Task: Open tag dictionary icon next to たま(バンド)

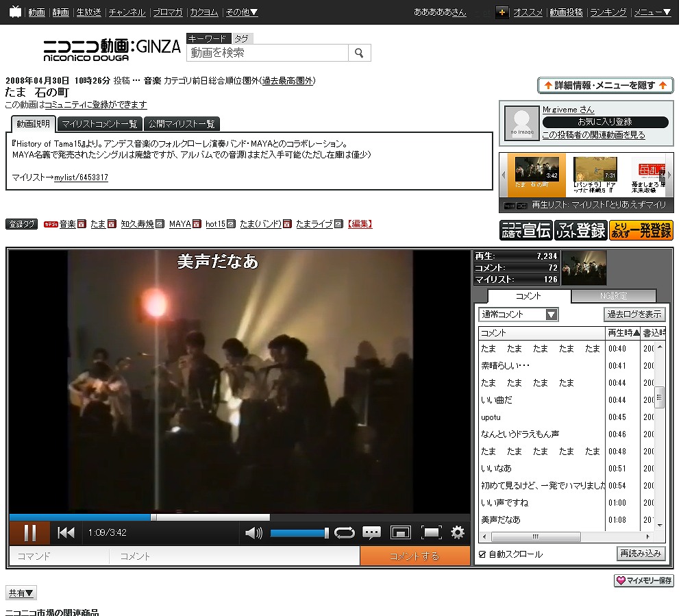Action: (287, 224)
